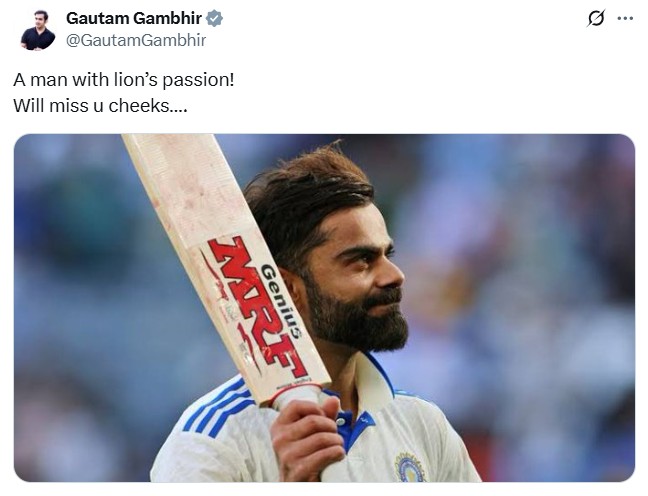648x496 pixels.
Task: Click the cricketer's swept-back hair
Action: 308,194
